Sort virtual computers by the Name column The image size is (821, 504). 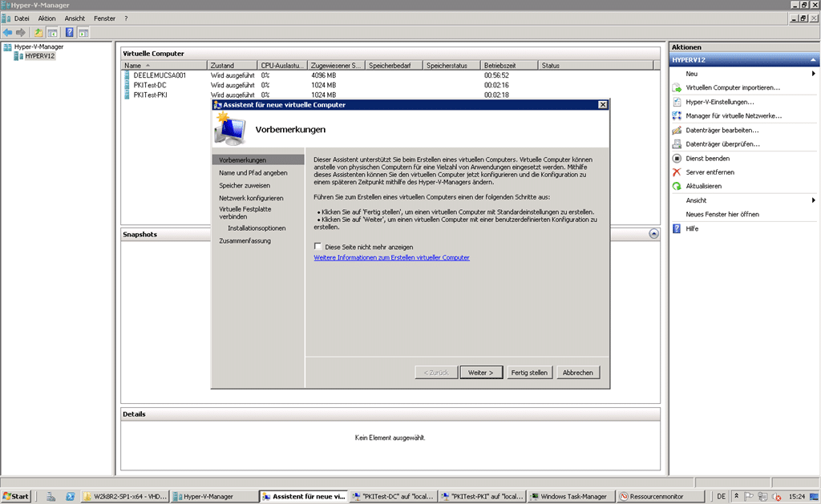(164, 66)
